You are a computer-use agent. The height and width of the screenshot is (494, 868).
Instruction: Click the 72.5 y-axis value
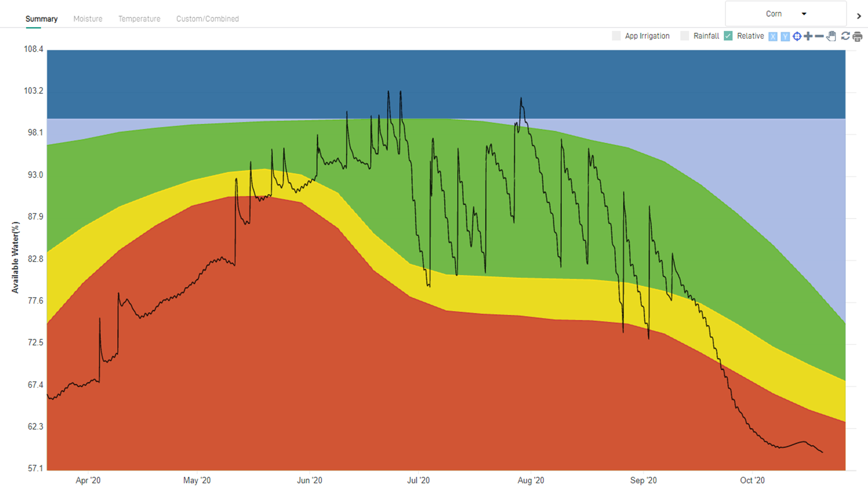35,342
